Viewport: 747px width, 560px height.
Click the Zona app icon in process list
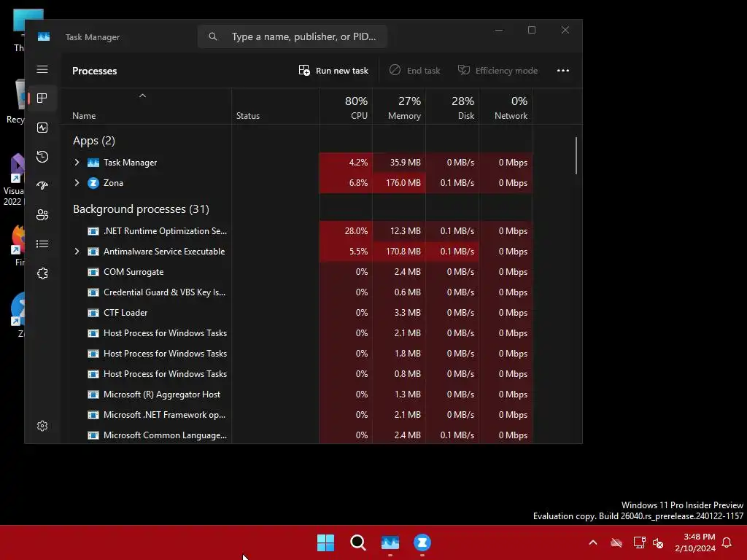pyautogui.click(x=93, y=183)
